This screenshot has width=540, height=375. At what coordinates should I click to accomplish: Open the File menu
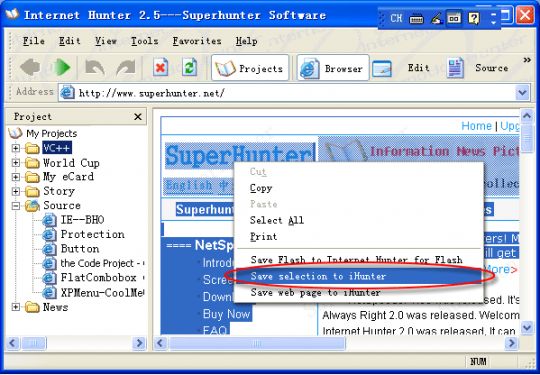tap(33, 41)
